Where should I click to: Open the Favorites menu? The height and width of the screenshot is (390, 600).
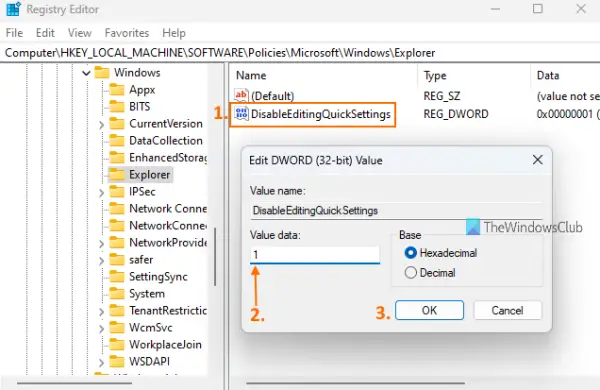(127, 33)
